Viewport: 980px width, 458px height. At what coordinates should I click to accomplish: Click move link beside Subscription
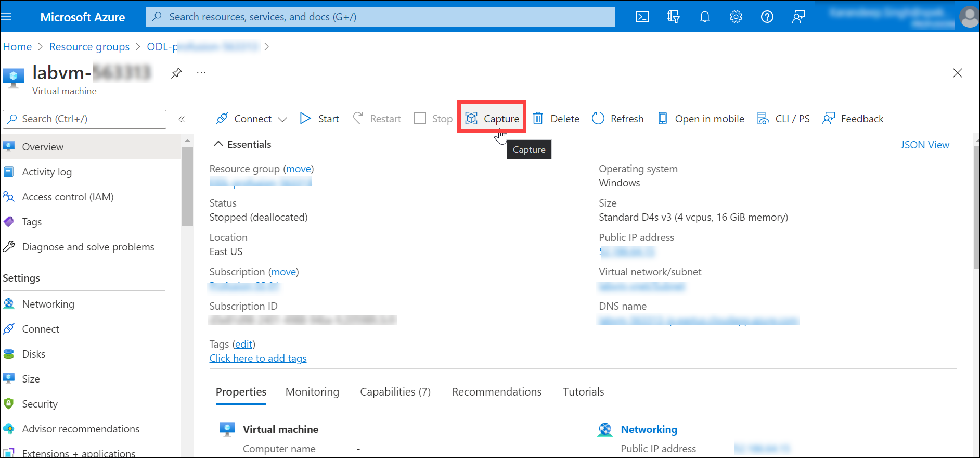pos(283,272)
